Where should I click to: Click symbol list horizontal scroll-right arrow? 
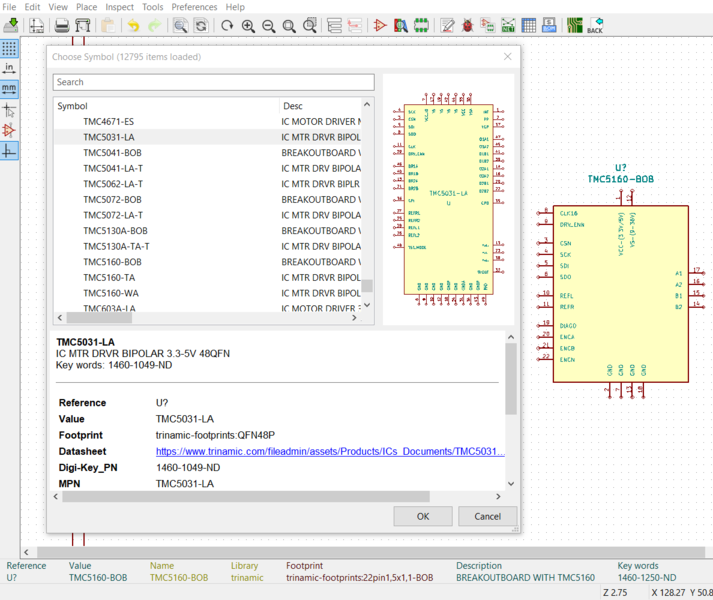(354, 318)
